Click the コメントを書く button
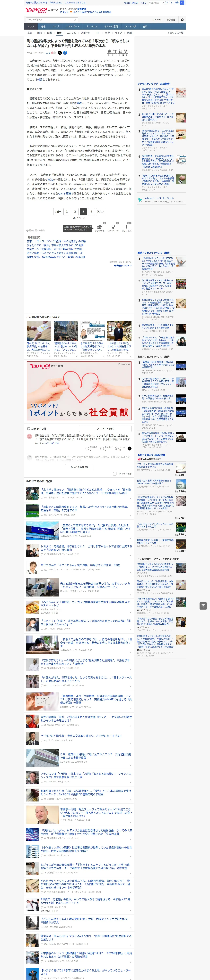This screenshot has width=210, height=980. [105, 428]
